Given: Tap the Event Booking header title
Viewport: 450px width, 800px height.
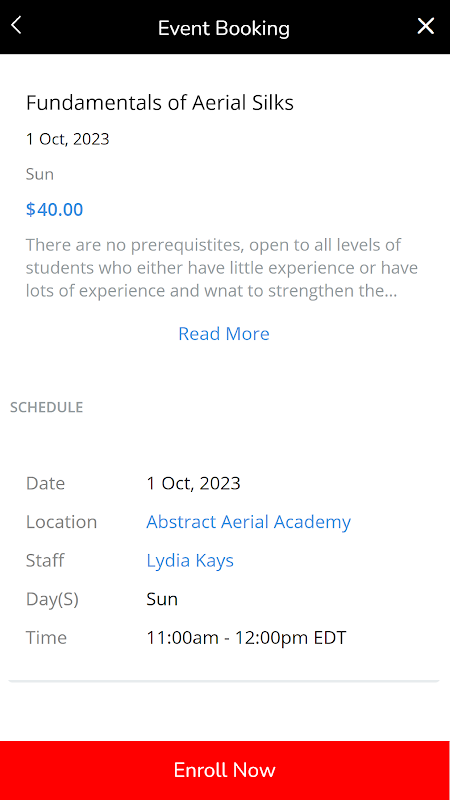Looking at the screenshot, I should click(x=223, y=28).
